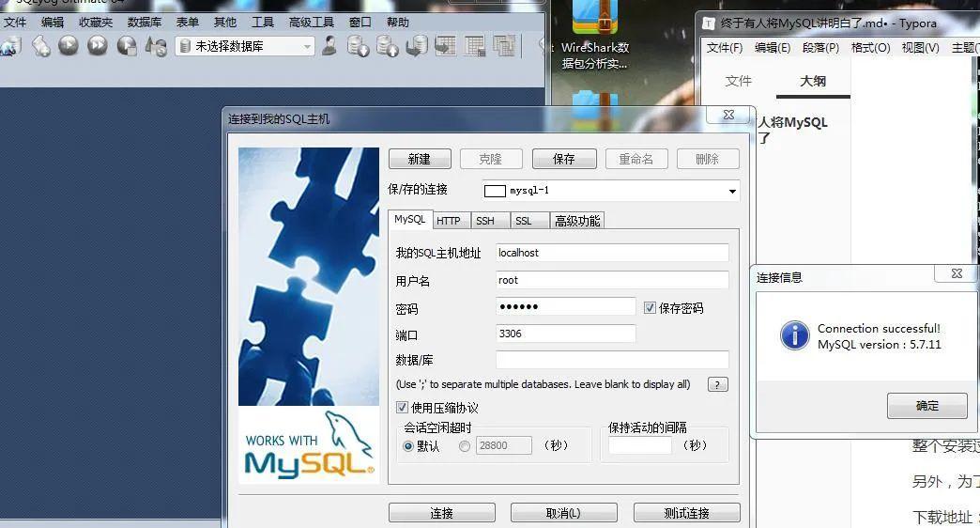
Task: Open the 编辑 menu in SQLyog
Action: (x=53, y=22)
